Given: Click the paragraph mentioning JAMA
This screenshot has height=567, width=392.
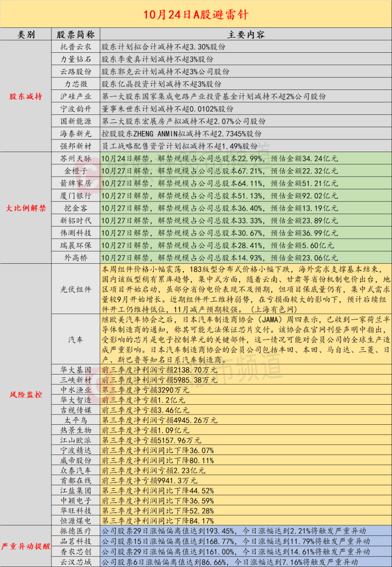Looking at the screenshot, I should coord(246,339).
